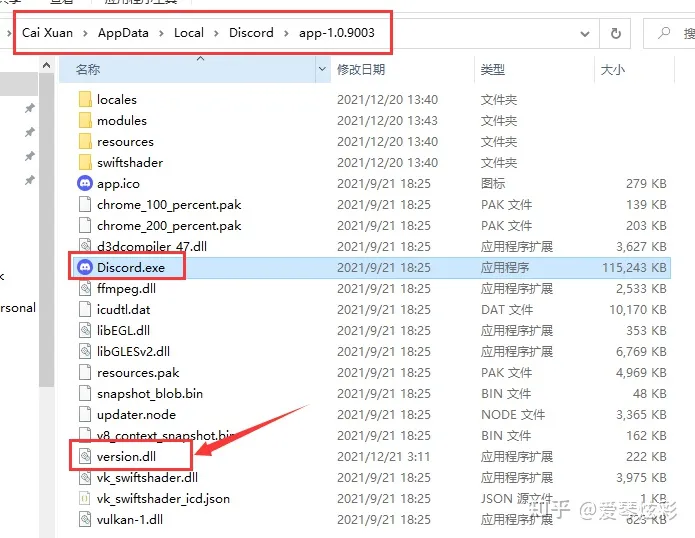Open the locales folder icon
The image size is (695, 538).
tap(85, 99)
